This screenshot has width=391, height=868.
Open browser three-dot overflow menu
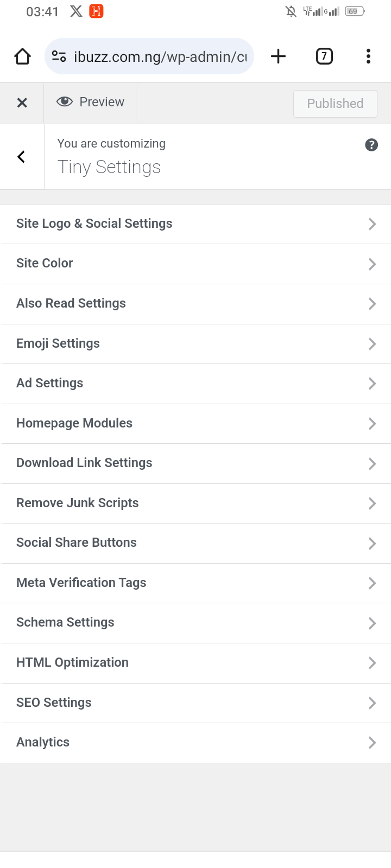click(368, 56)
